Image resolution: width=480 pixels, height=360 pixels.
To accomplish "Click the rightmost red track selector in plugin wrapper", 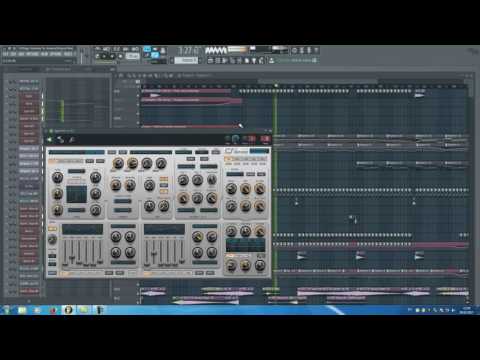I will click(265, 139).
